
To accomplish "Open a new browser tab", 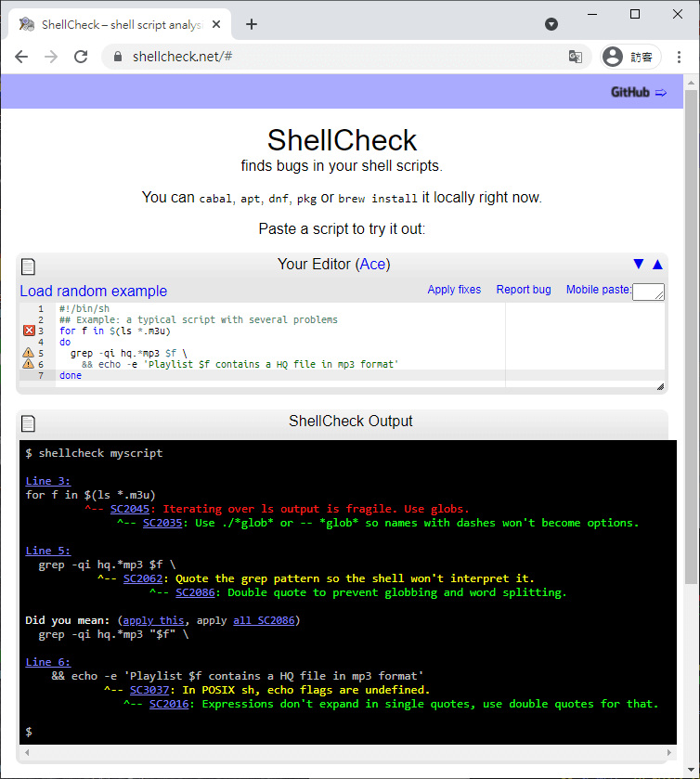I will click(x=252, y=24).
